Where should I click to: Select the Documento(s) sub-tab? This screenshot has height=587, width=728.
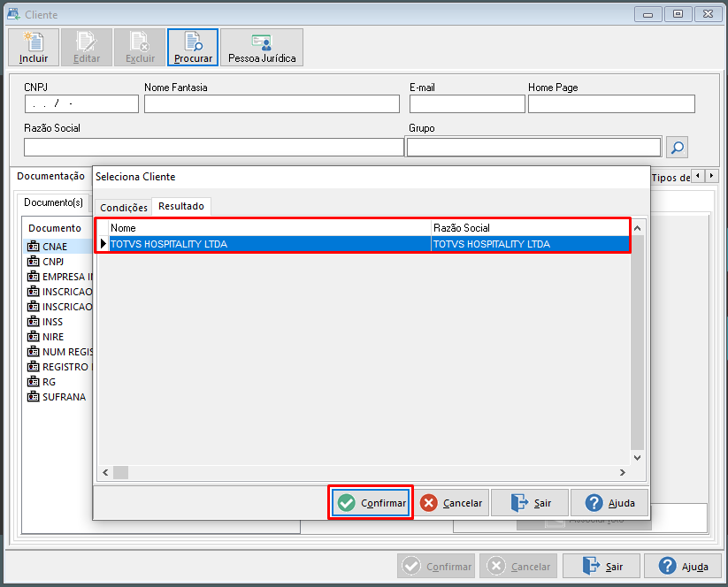[53, 202]
